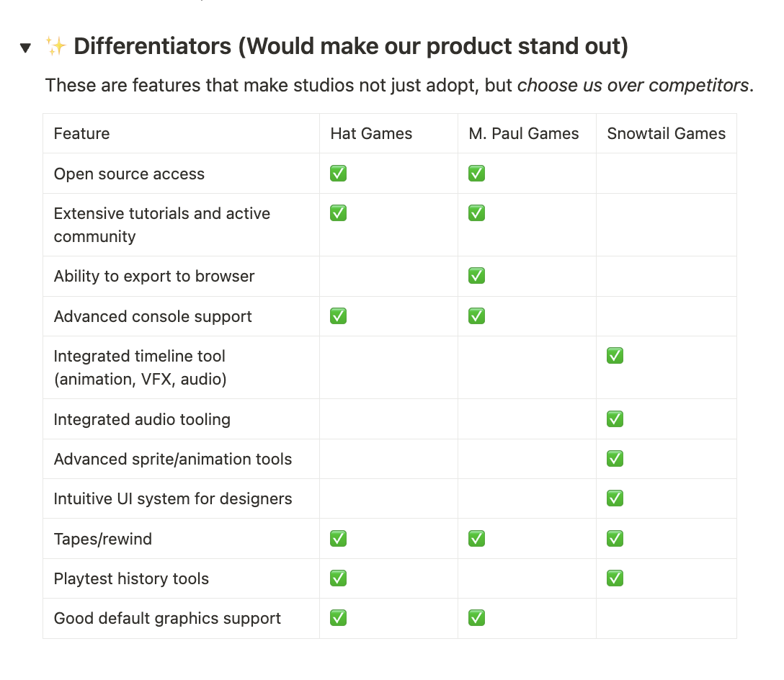
Task: Click Snowtail checkmark for Advanced sprite/animation tools
Action: [615, 459]
